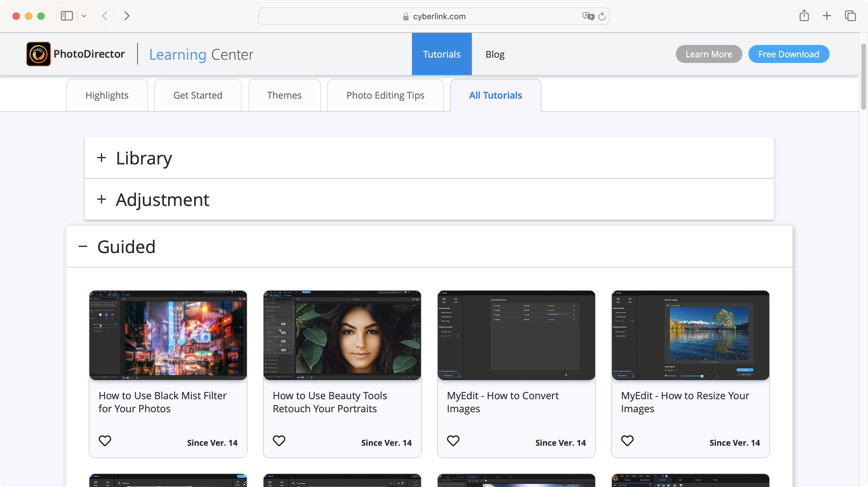Click the Free Download button
Screen dimensions: 868x487
coord(789,54)
